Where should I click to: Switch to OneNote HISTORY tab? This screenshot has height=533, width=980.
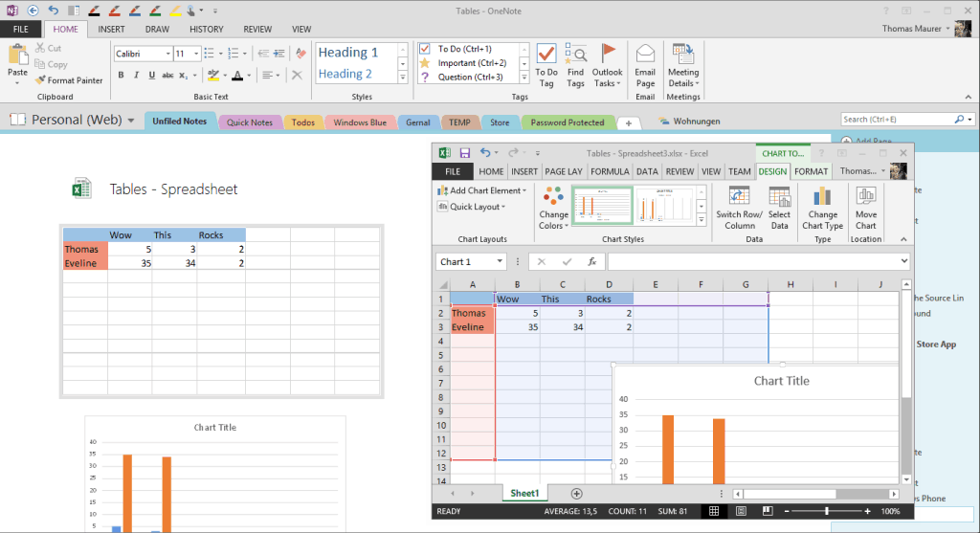207,30
